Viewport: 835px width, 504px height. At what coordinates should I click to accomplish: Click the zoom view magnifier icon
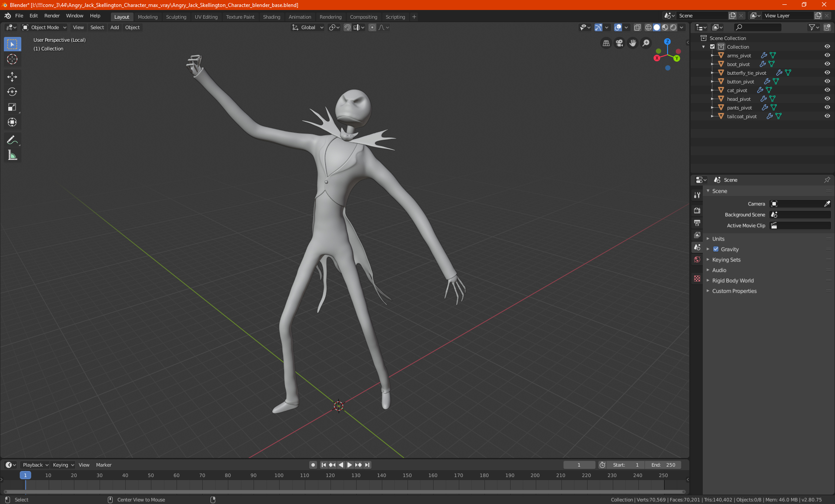coord(646,43)
